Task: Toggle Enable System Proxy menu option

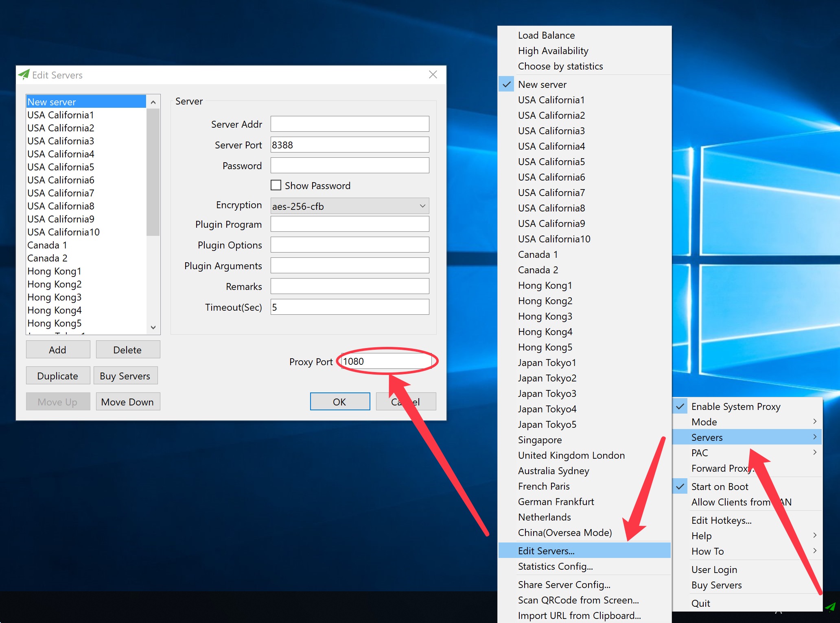Action: click(735, 406)
